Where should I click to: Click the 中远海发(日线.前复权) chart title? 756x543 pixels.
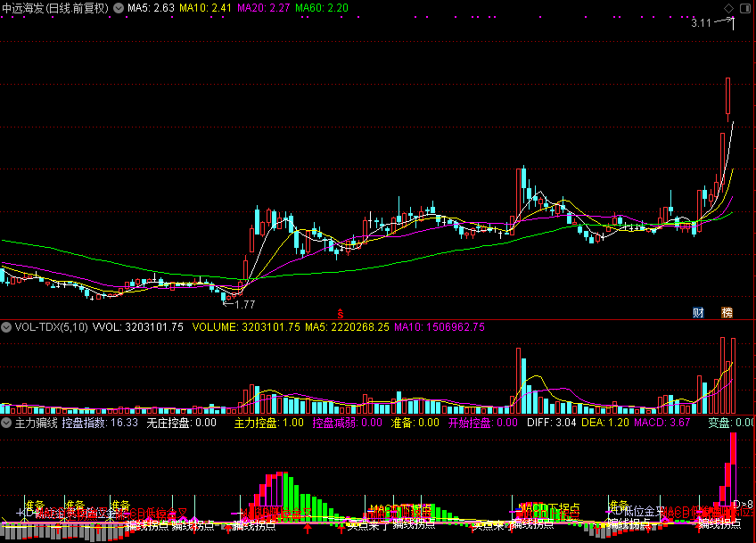click(55, 8)
